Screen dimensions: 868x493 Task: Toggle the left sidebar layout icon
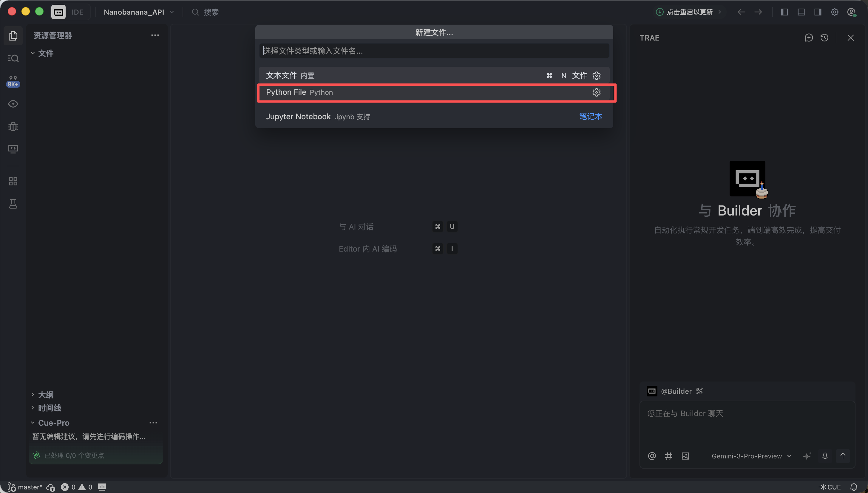[784, 12]
